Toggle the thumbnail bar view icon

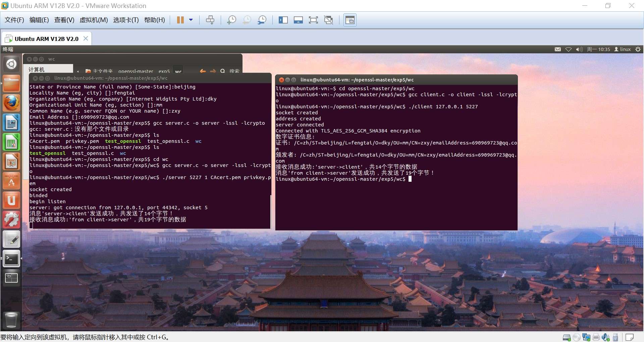[298, 20]
